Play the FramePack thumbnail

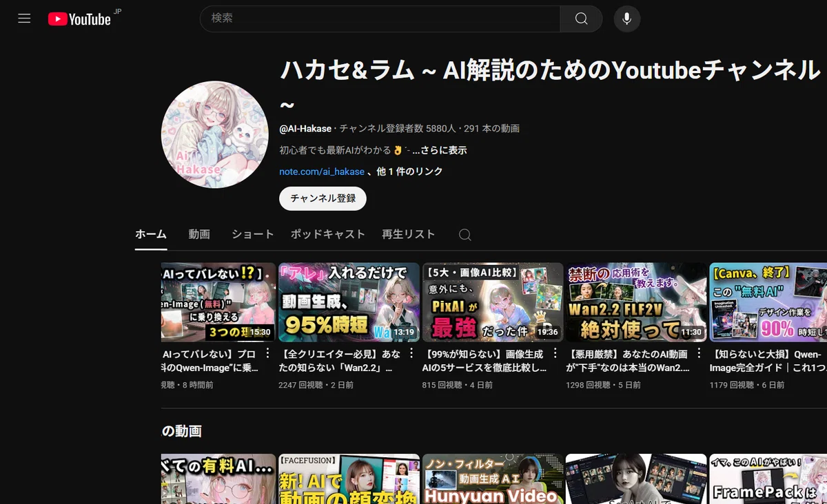tap(768, 479)
